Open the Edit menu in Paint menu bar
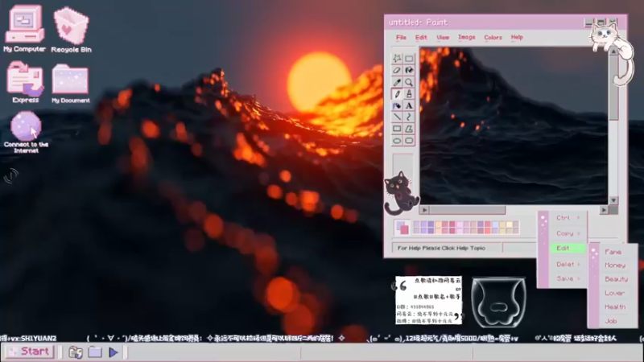The image size is (644, 362). [421, 37]
